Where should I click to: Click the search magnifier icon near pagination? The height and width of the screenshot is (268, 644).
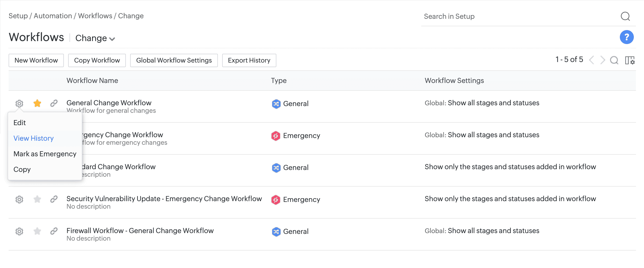click(614, 60)
